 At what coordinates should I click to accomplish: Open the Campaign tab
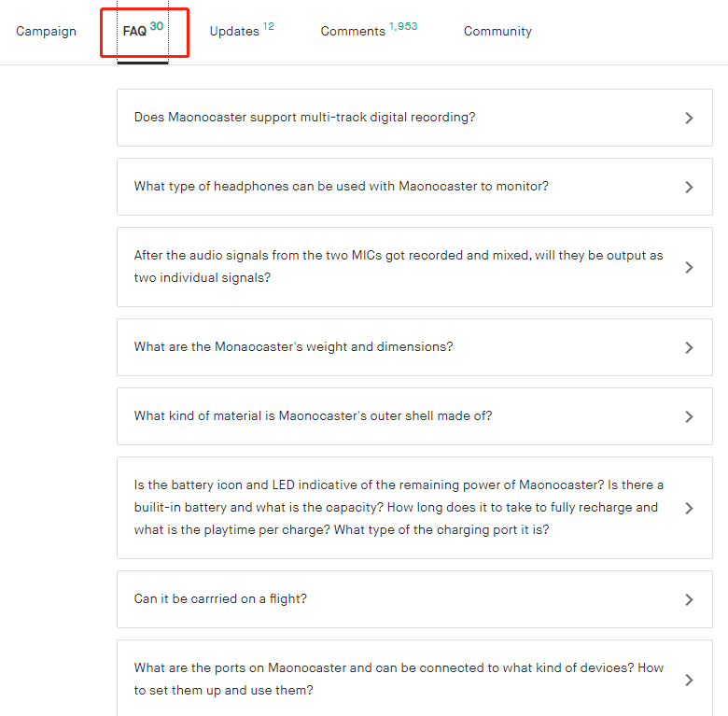tap(46, 32)
